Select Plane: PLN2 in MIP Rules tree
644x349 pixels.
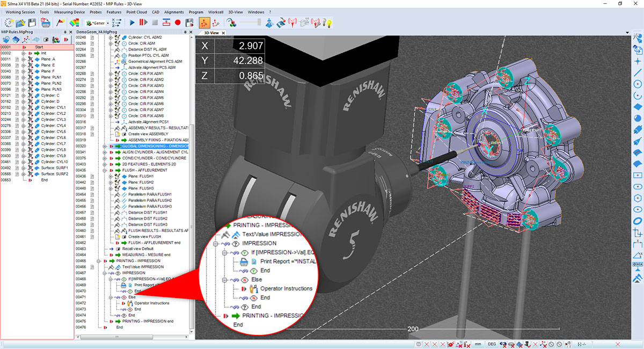(51, 83)
